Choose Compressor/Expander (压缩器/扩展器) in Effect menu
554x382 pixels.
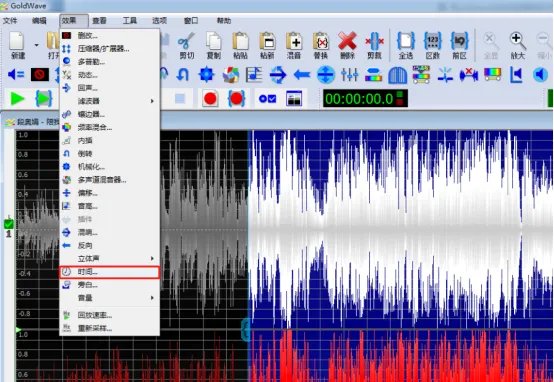110,48
